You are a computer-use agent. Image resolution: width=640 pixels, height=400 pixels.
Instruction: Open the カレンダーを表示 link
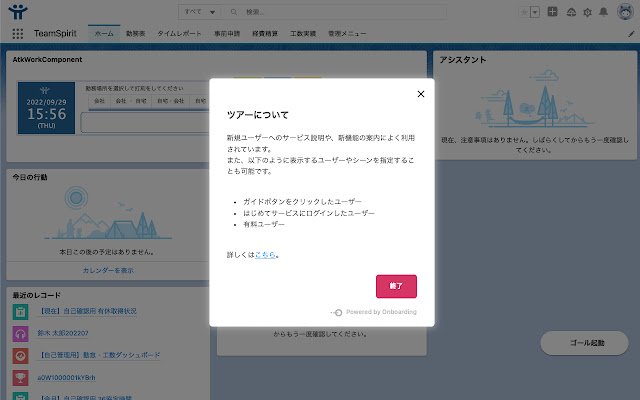pyautogui.click(x=108, y=270)
